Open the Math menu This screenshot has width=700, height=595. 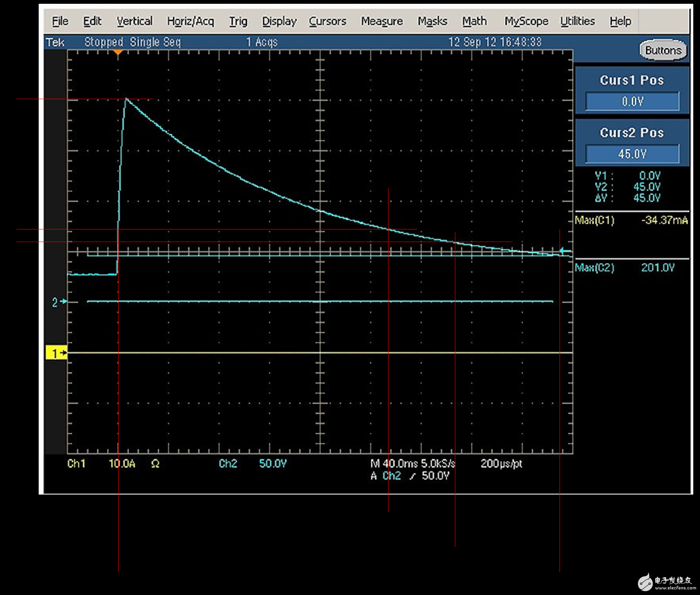coord(474,21)
